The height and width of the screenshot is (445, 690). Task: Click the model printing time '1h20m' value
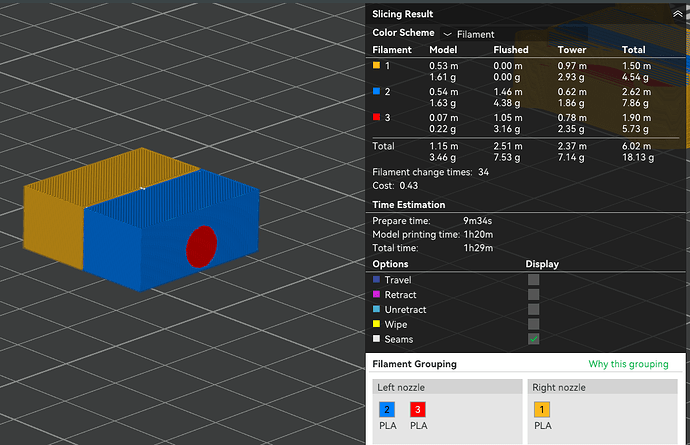pos(478,235)
